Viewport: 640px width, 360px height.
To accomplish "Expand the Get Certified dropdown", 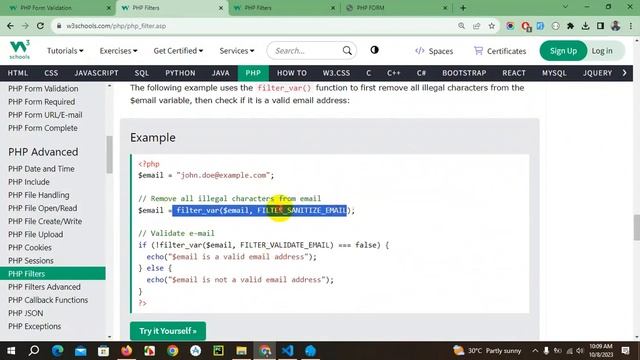I will coord(178,51).
